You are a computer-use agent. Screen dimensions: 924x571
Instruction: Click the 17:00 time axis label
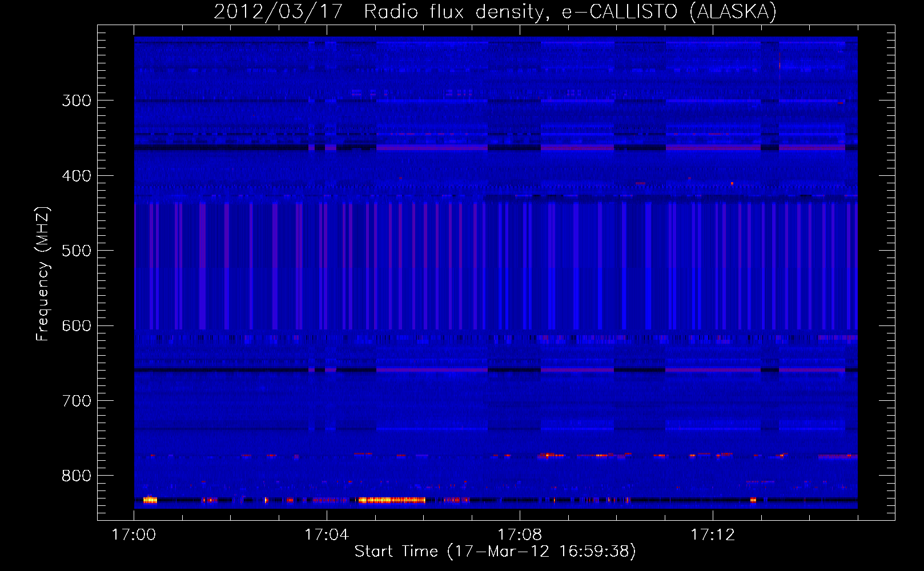[x=134, y=534]
